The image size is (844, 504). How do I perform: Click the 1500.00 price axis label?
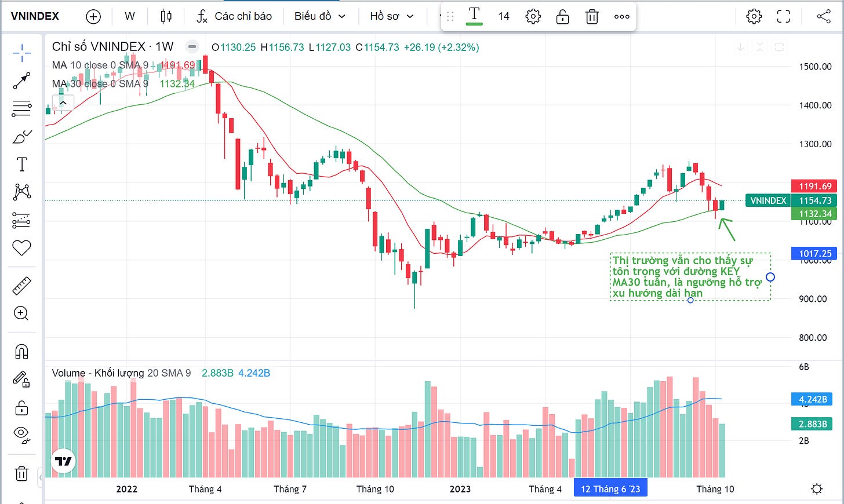[815, 67]
